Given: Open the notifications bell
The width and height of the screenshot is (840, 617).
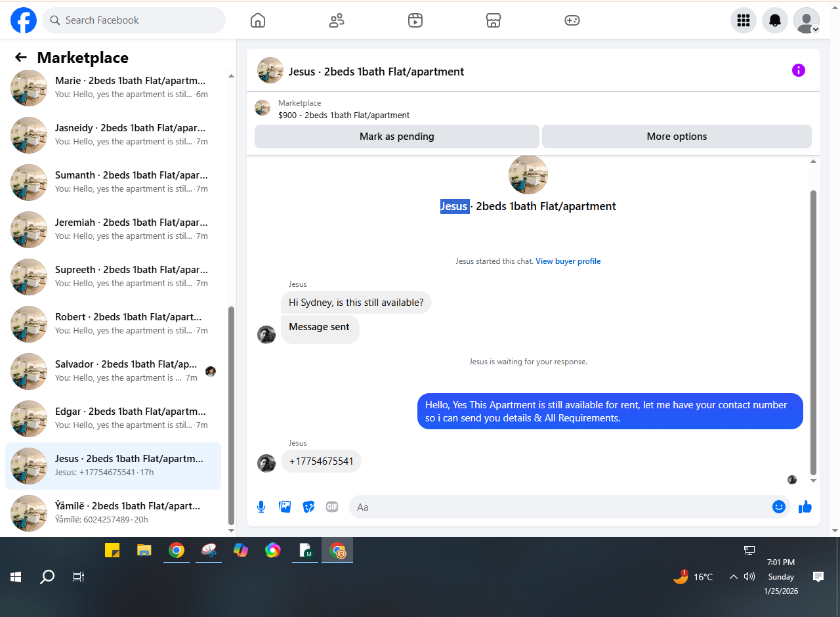Looking at the screenshot, I should pos(775,20).
